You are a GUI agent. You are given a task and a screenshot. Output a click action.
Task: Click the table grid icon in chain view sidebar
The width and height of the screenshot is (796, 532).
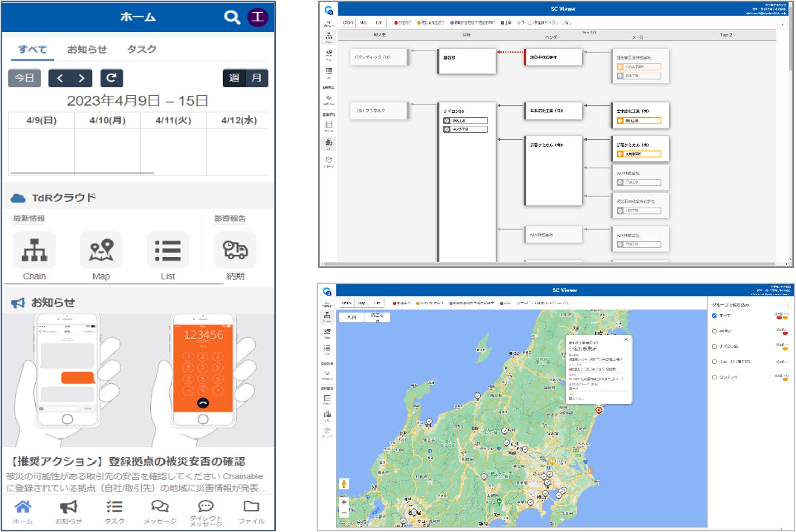click(329, 126)
